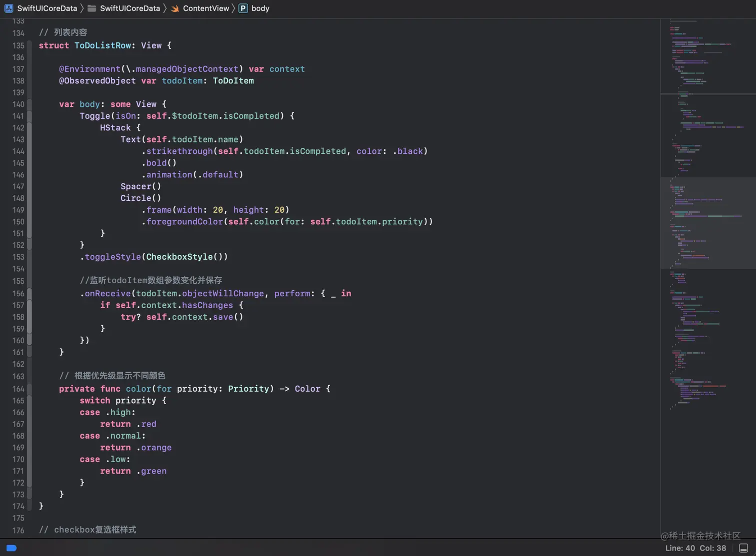Click the strikethrough modifier
This screenshot has height=556, width=756.
pyautogui.click(x=179, y=151)
